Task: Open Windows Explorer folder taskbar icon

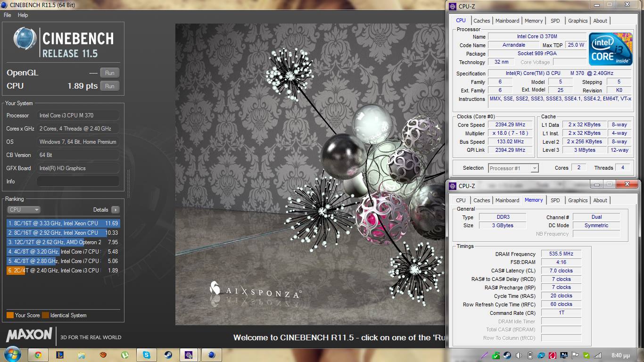Action: click(82, 355)
